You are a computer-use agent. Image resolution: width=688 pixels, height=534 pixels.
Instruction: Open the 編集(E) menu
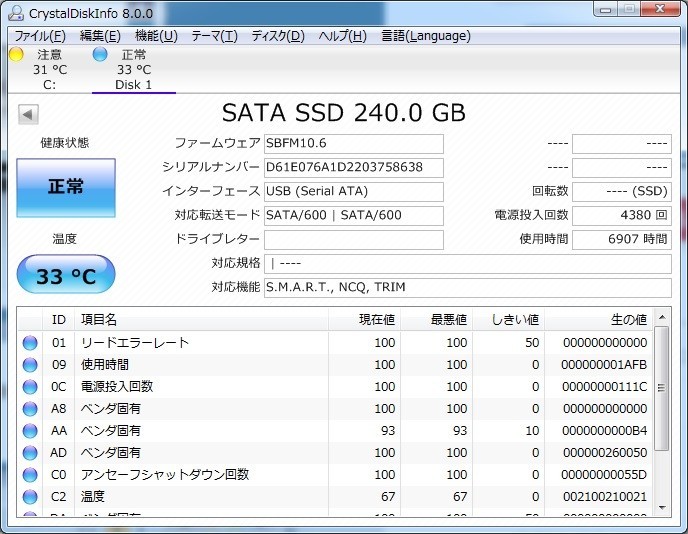click(x=100, y=36)
